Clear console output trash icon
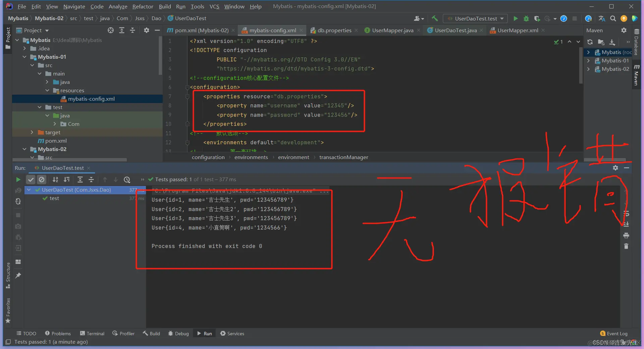 tap(626, 246)
